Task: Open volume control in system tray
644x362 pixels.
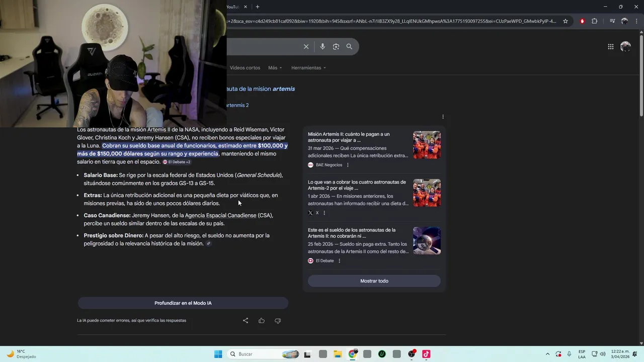Action: point(603,354)
